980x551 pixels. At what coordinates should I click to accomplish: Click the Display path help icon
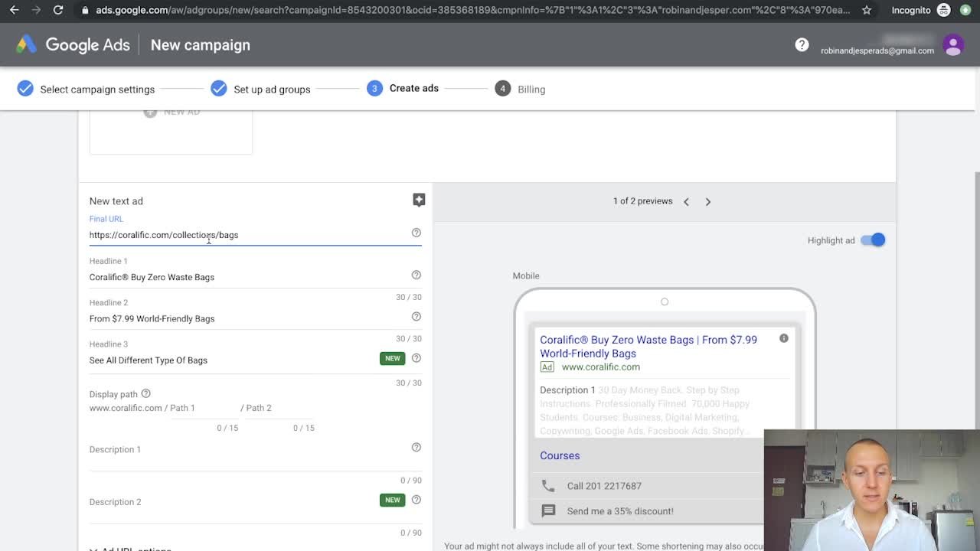[x=145, y=393]
